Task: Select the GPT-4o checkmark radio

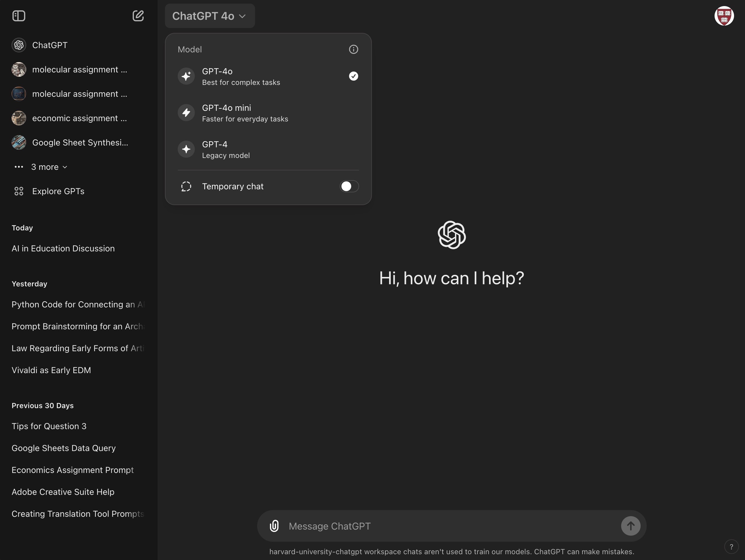Action: pyautogui.click(x=353, y=76)
